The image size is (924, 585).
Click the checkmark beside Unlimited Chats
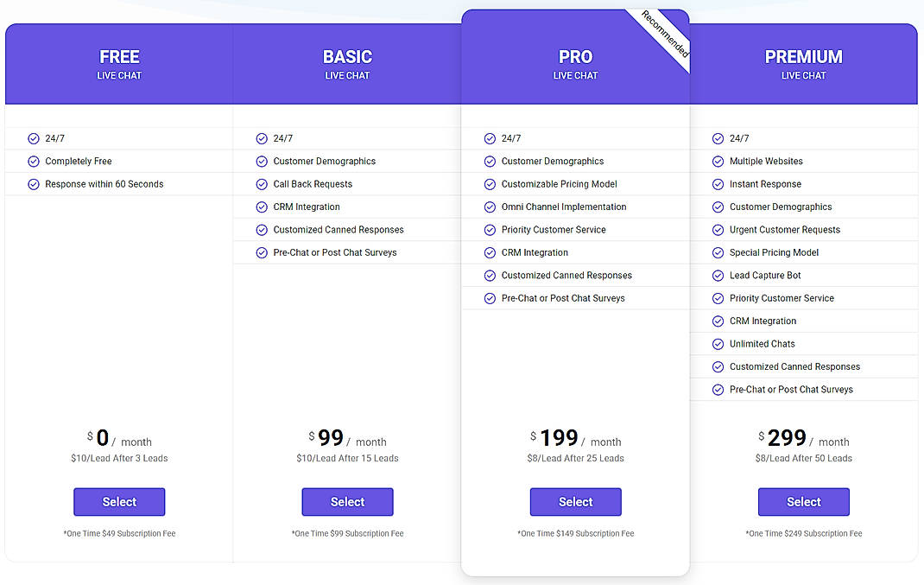pos(718,344)
